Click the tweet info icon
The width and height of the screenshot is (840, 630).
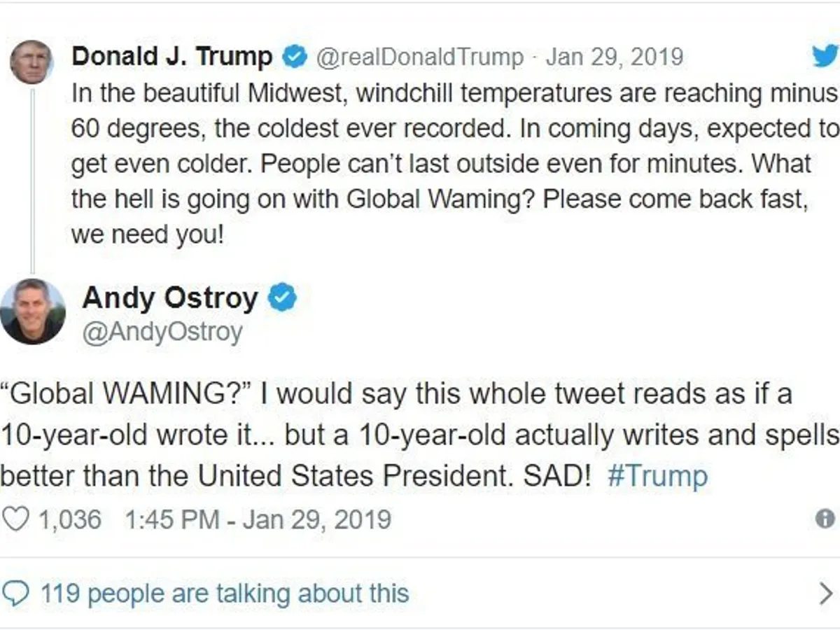(x=825, y=519)
